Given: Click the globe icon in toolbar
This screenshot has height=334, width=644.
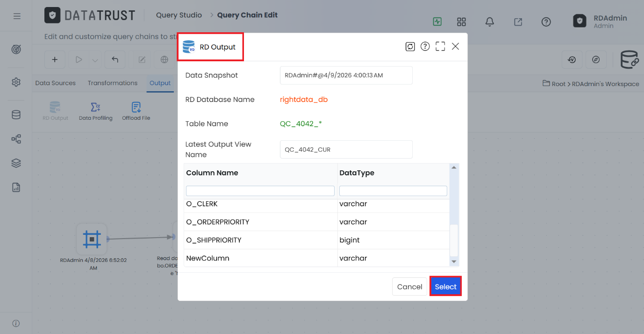Looking at the screenshot, I should click(164, 59).
